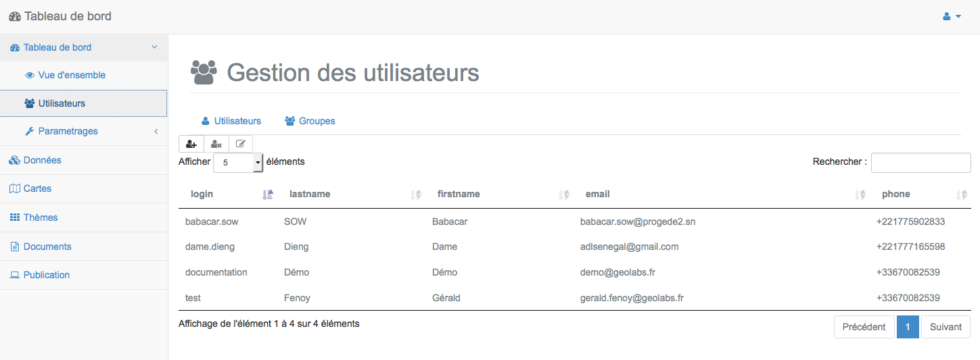Sort table by login column icon

(267, 195)
